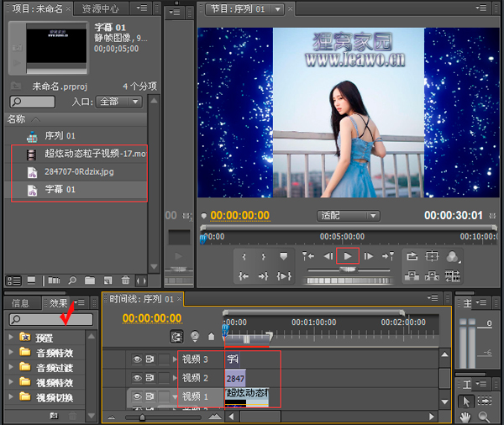The image size is (504, 425).
Task: Toggle track lock box of 视频 3
Action: 164,359
